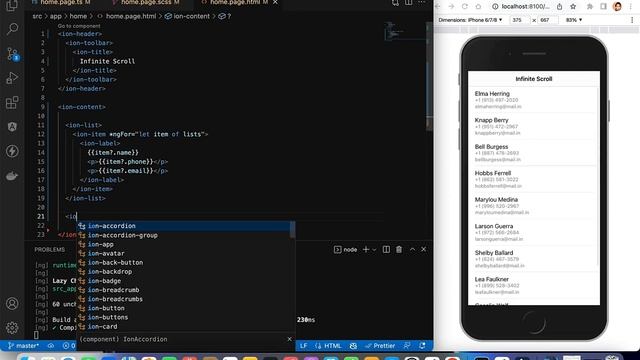Split the terminal panel
The image size is (640, 360).
pos(386,249)
